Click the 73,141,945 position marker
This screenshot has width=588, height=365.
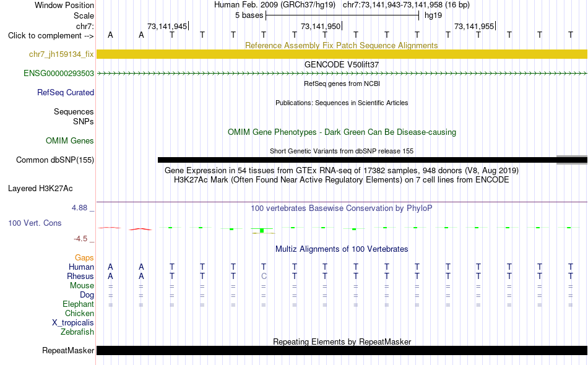[168, 26]
